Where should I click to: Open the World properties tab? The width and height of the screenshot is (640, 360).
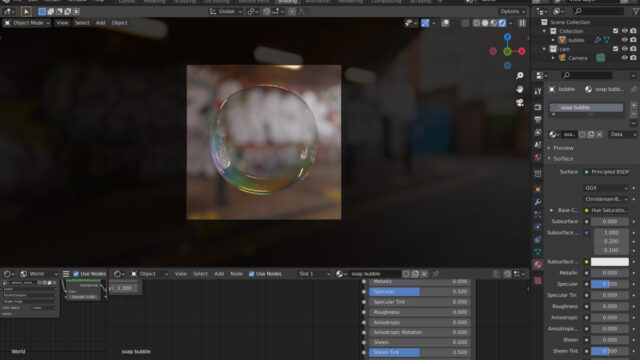click(x=538, y=158)
